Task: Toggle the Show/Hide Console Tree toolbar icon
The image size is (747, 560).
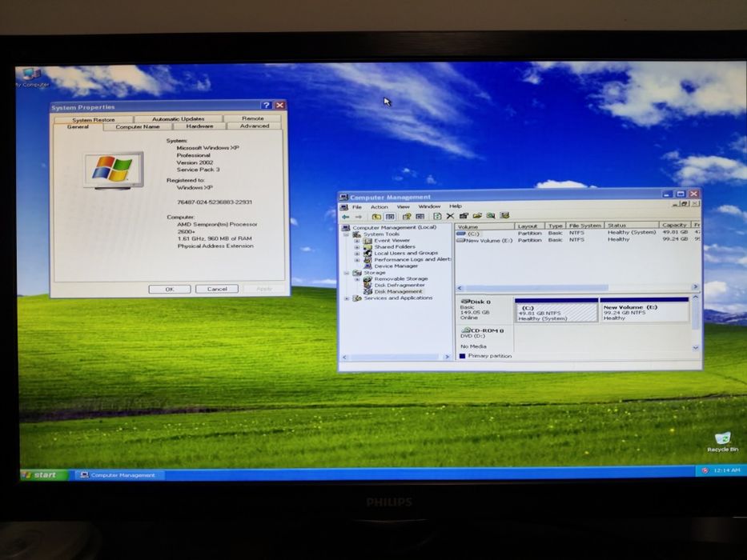Action: (x=390, y=217)
